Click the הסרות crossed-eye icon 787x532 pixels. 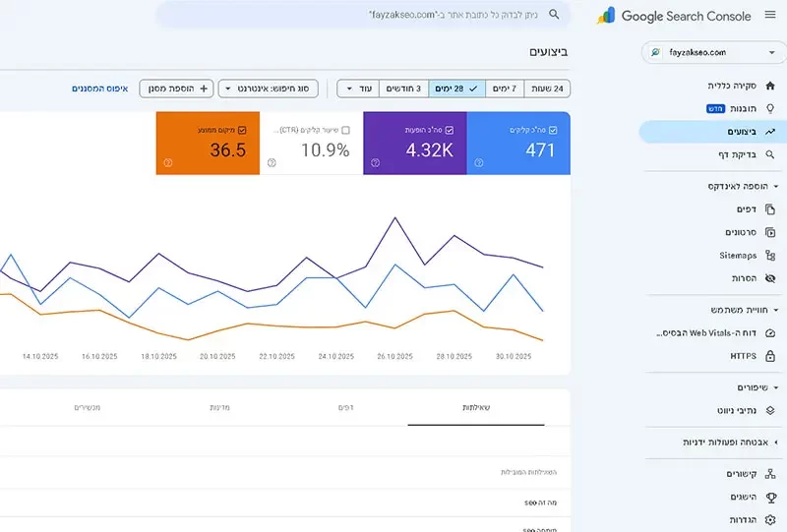(769, 279)
